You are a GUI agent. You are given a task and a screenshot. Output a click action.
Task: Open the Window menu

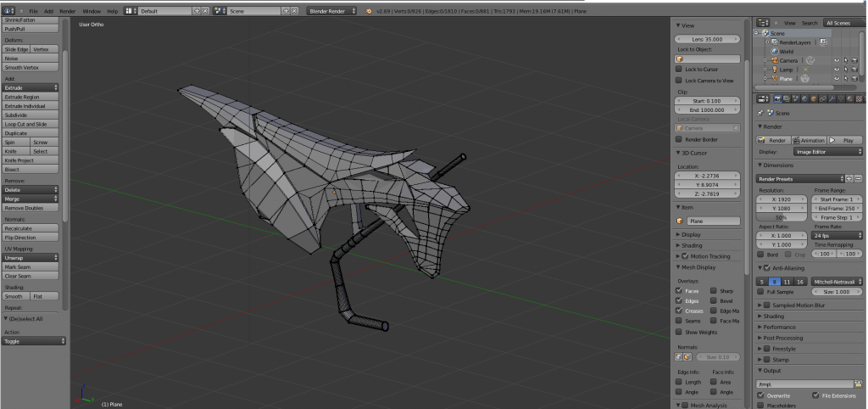[92, 11]
